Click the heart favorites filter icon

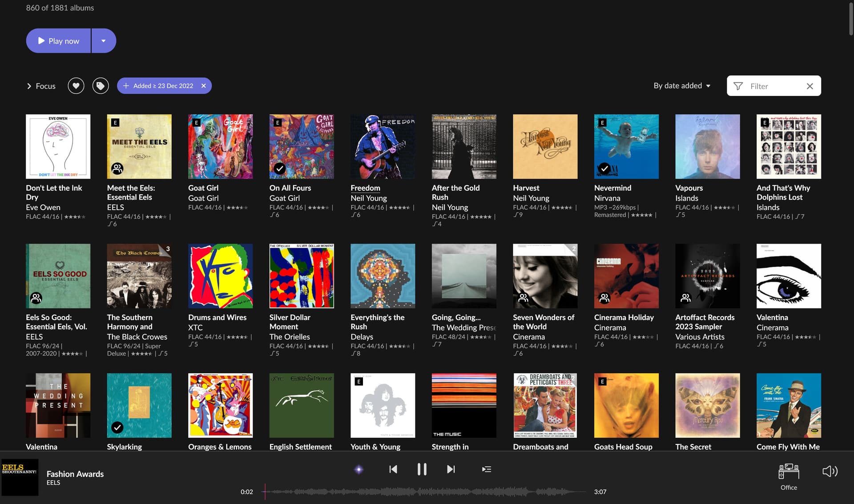(x=76, y=86)
